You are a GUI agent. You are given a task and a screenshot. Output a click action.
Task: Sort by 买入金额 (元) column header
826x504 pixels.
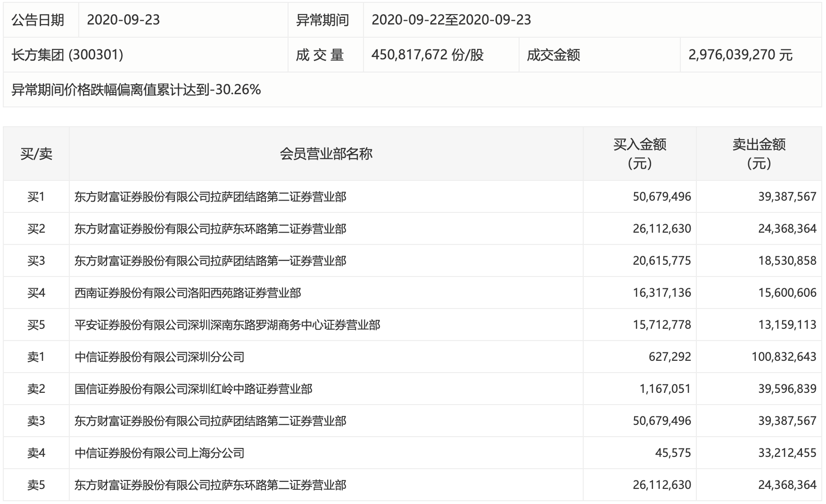[639, 154]
